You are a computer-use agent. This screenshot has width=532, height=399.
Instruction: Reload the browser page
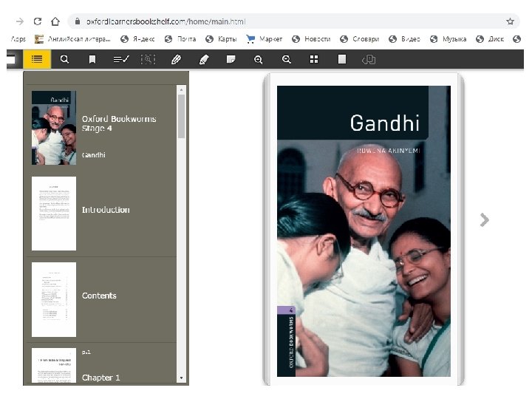coord(38,21)
